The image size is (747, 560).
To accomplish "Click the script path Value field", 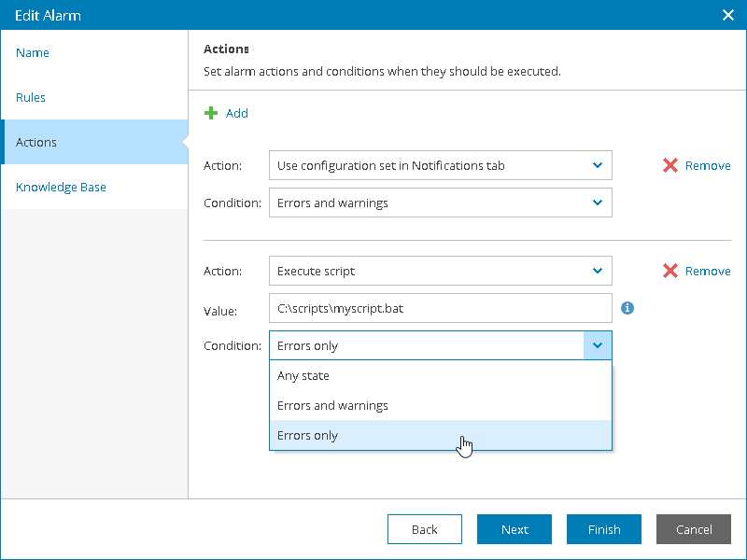I will click(440, 308).
